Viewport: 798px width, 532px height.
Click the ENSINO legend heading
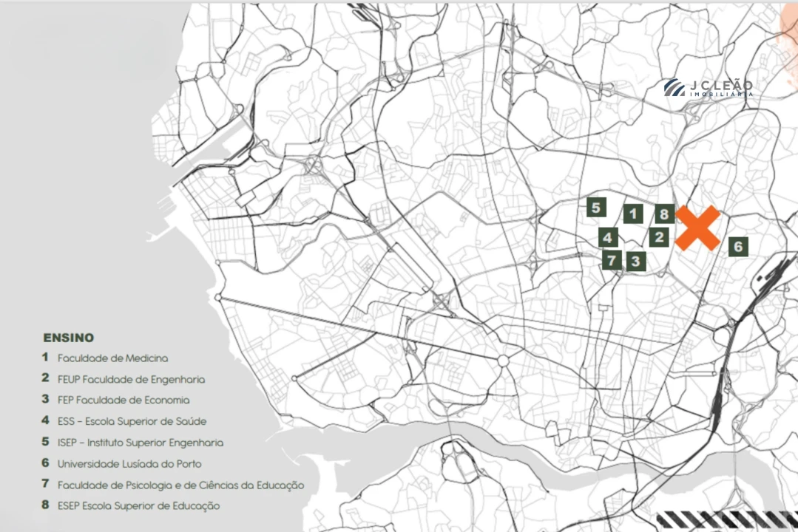click(x=68, y=338)
